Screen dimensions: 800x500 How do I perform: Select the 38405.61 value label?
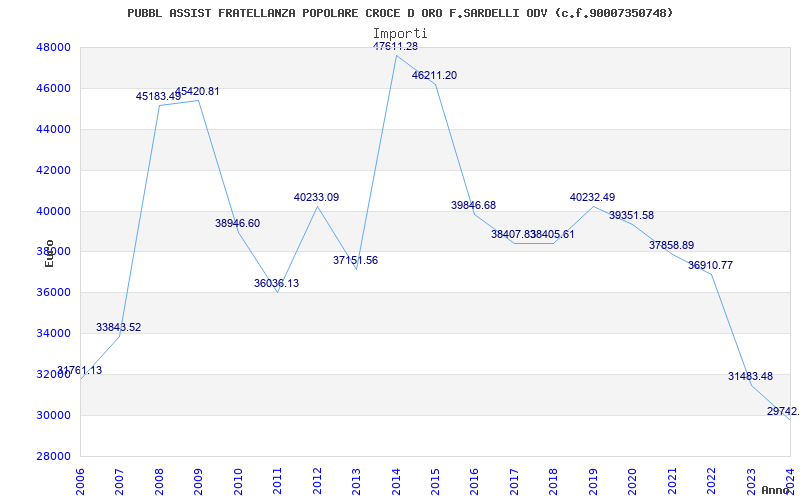(x=553, y=235)
